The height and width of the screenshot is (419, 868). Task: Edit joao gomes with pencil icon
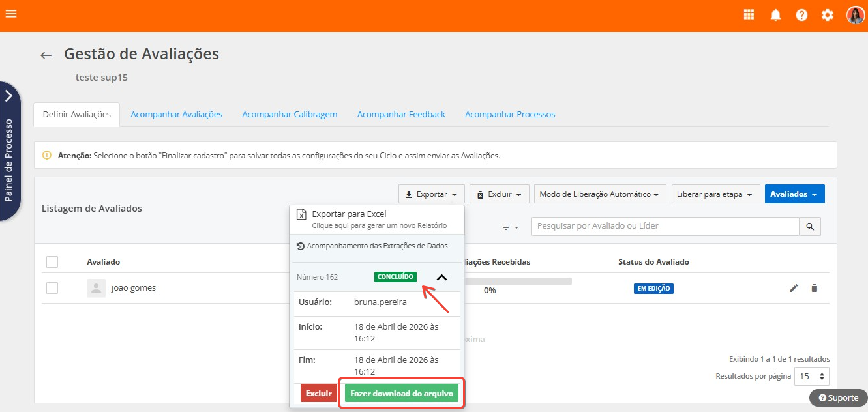pos(794,288)
